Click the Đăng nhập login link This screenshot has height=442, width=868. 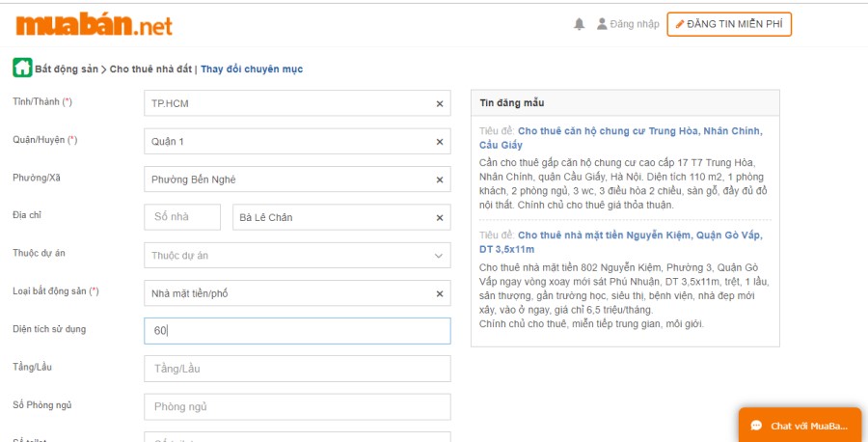click(635, 24)
